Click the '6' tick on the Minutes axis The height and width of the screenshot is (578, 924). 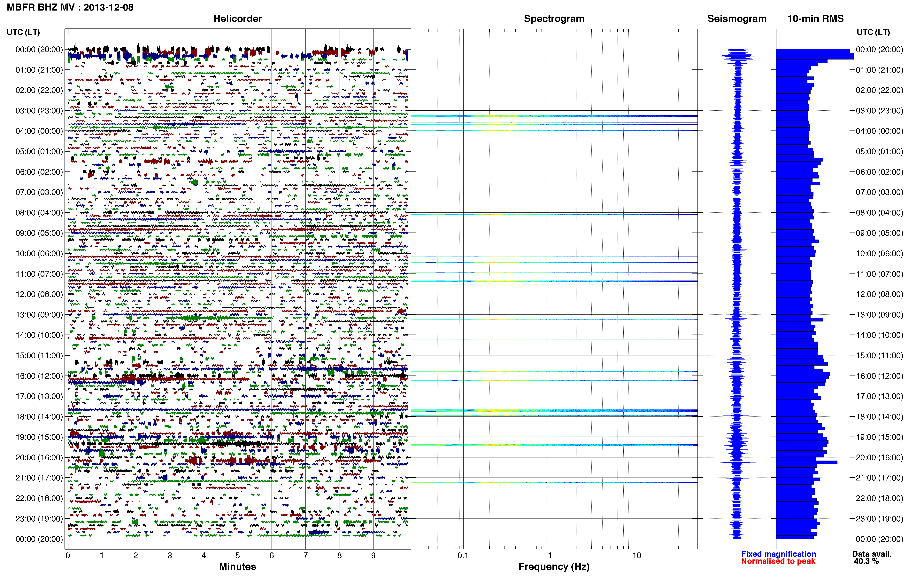(272, 555)
